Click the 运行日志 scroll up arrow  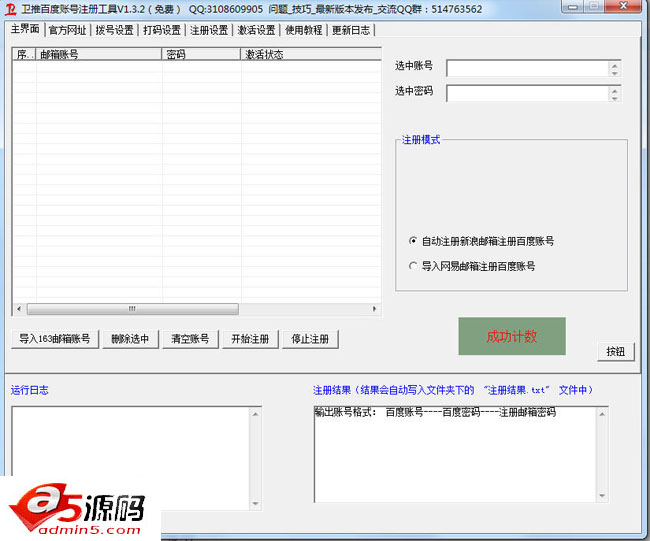click(x=255, y=414)
